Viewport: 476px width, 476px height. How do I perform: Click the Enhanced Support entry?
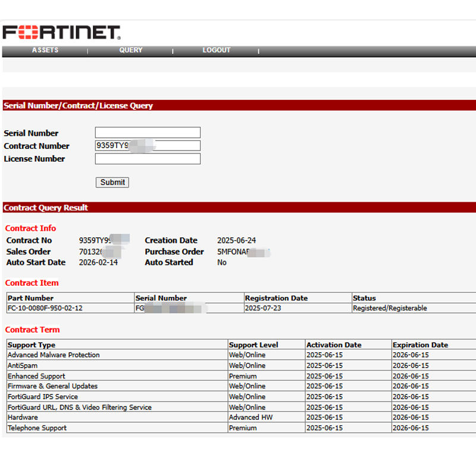(36, 376)
